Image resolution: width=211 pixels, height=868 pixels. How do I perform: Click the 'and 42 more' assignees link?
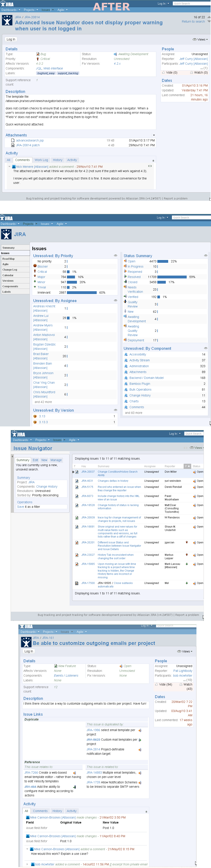tap(43, 402)
